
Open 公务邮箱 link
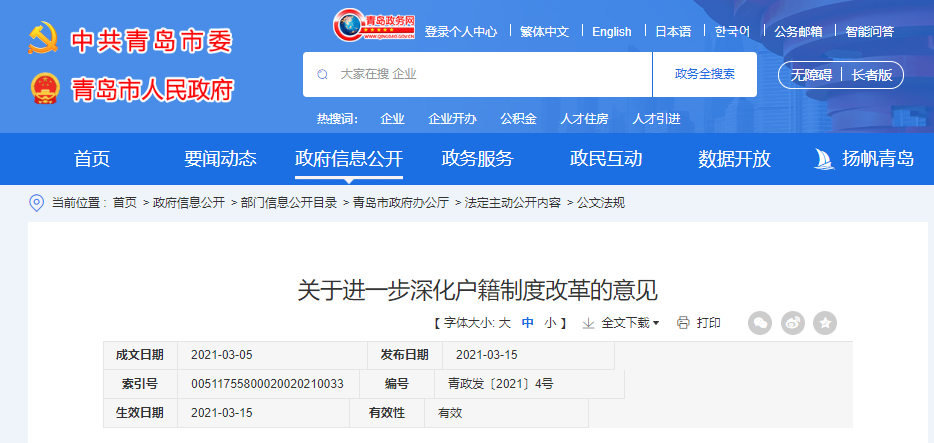(798, 32)
